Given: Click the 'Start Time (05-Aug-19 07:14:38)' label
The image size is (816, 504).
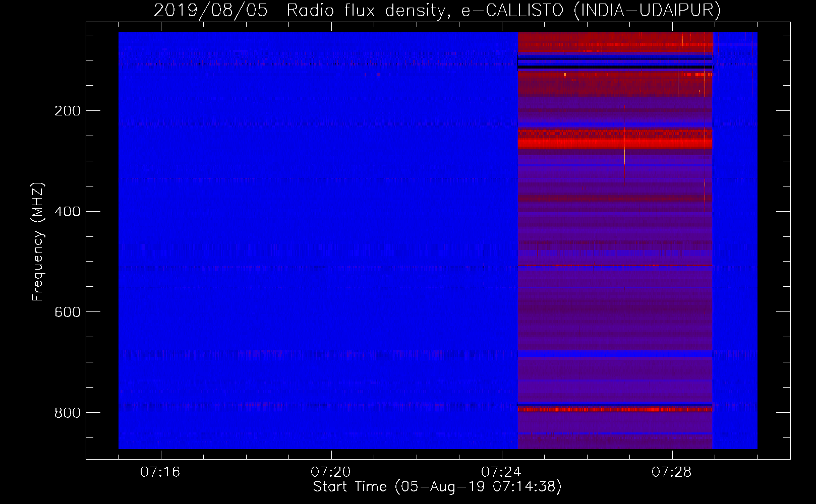Looking at the screenshot, I should pyautogui.click(x=437, y=487).
